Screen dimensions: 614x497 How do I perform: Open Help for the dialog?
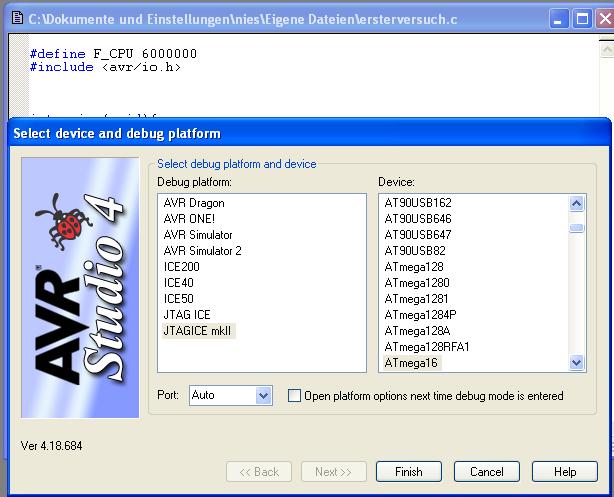565,472
